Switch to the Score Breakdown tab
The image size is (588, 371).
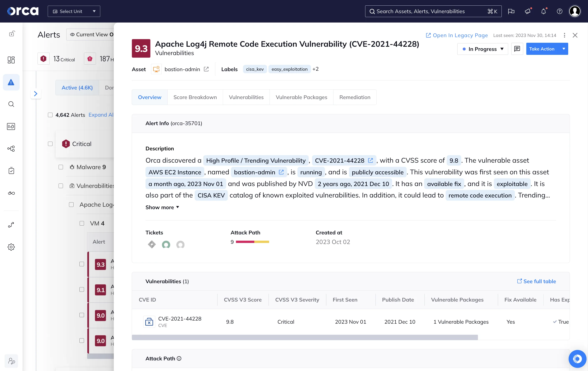[x=195, y=97]
